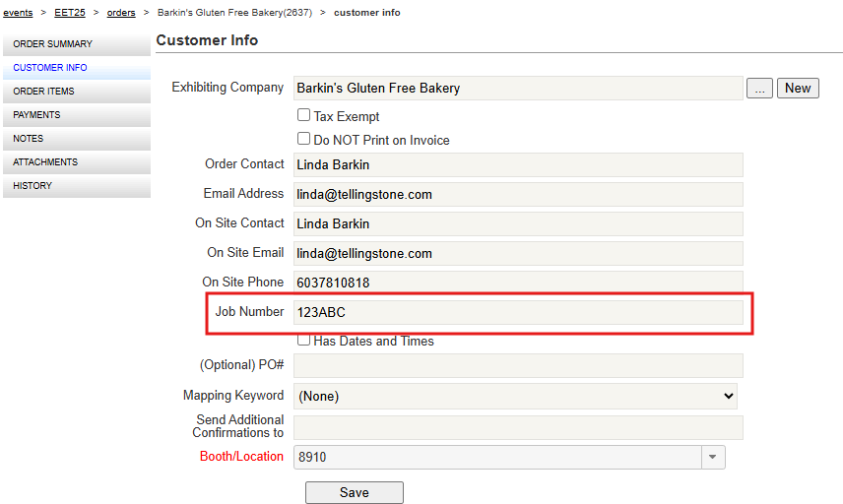This screenshot has height=504, width=843.
Task: Toggle Has Dates and Times checkbox
Action: tap(303, 340)
